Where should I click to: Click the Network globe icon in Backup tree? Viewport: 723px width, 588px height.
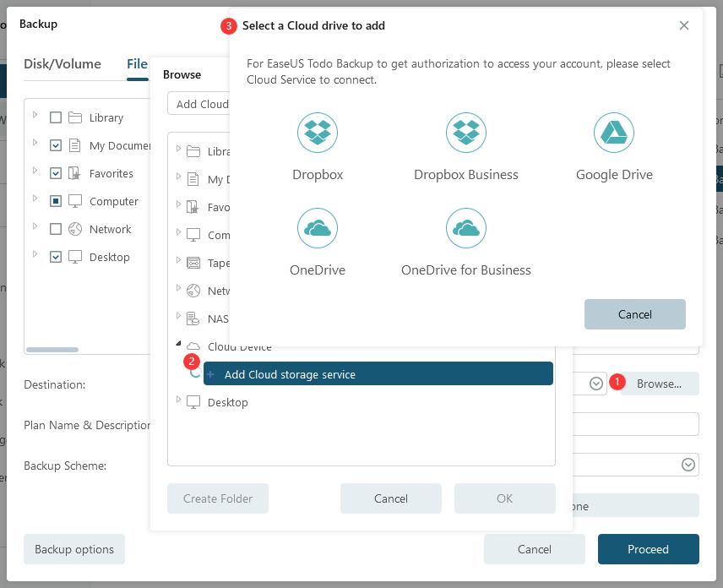pos(75,229)
